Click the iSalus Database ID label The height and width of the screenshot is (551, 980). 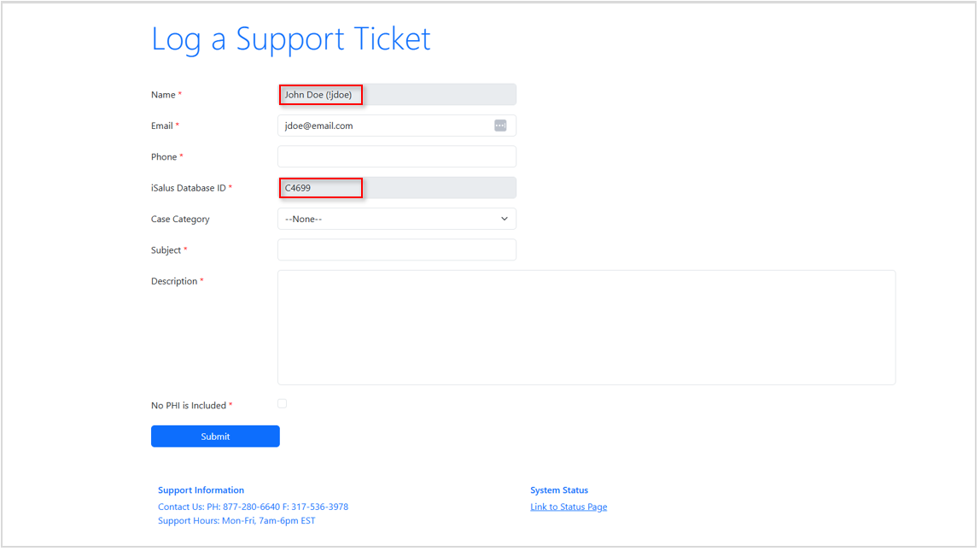pos(189,188)
